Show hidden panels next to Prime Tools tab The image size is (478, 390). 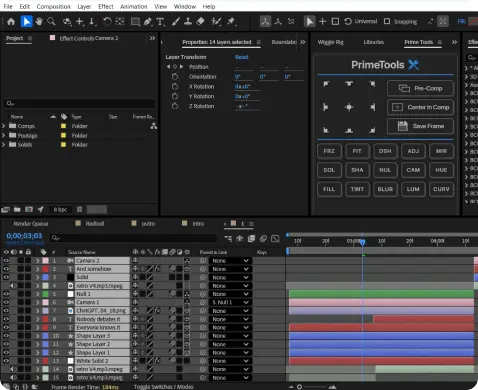coord(454,42)
